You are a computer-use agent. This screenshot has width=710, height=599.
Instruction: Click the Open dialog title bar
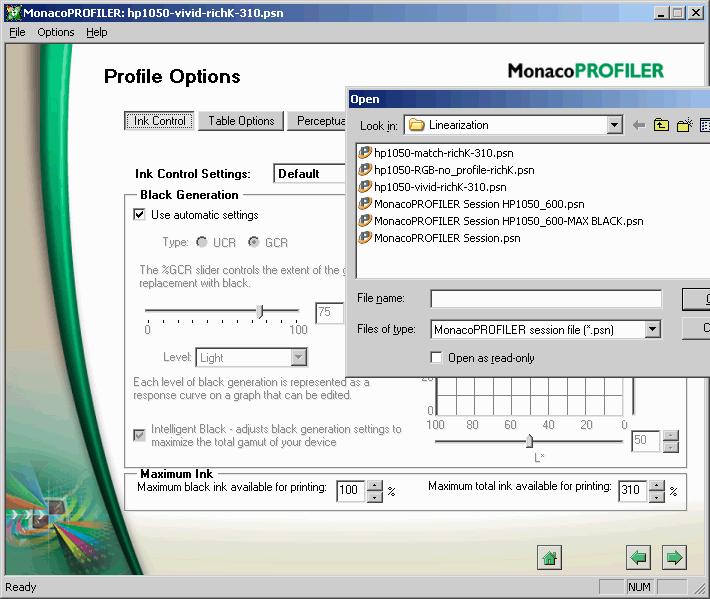529,99
